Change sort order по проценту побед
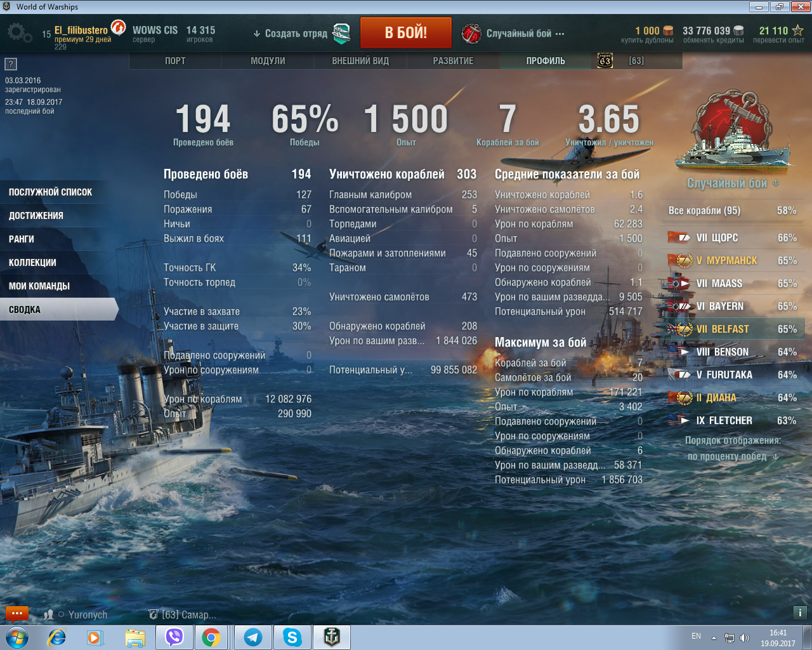812x650 pixels. [733, 456]
